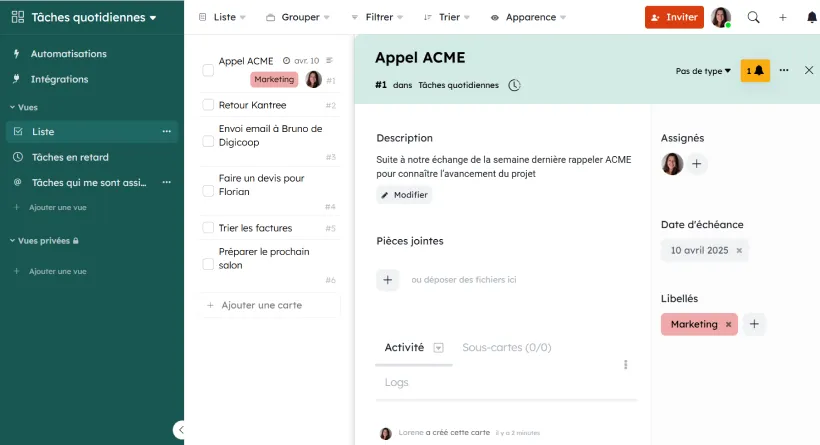The width and height of the screenshot is (820, 445).
Task: Open activity vertical dots menu
Action: point(625,364)
